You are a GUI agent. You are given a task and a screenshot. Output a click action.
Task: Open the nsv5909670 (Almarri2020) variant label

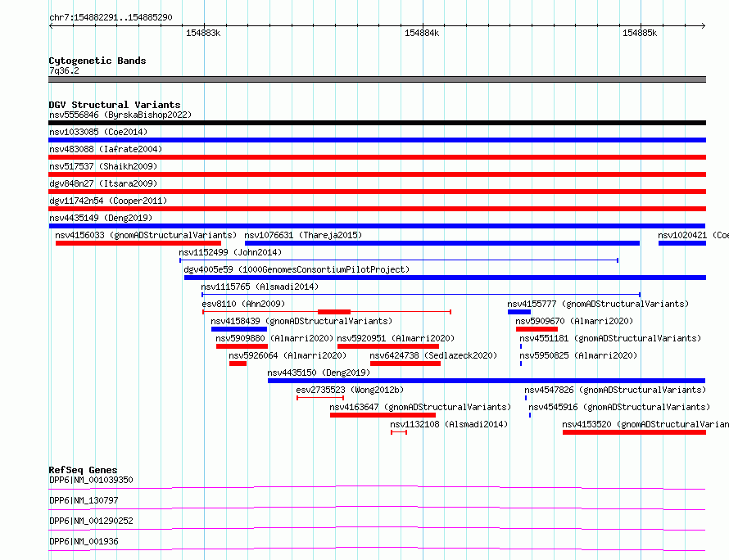point(574,321)
